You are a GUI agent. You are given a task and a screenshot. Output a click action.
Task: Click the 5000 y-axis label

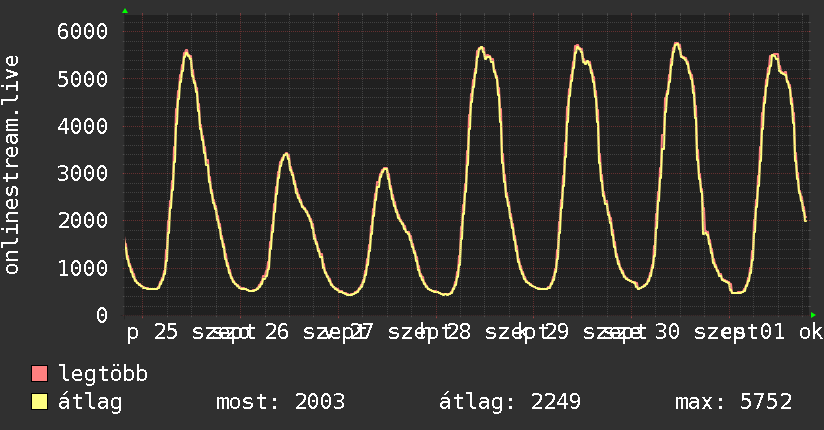pyautogui.click(x=83, y=79)
